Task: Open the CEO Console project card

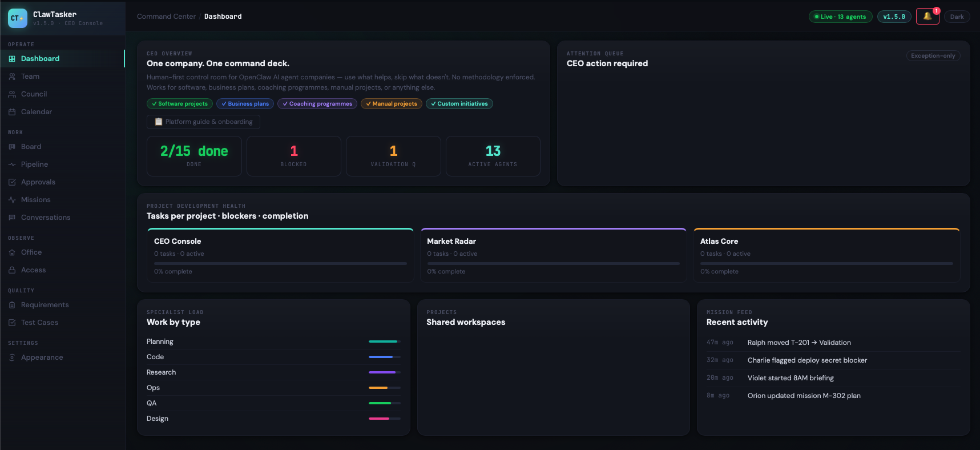Action: (x=280, y=255)
